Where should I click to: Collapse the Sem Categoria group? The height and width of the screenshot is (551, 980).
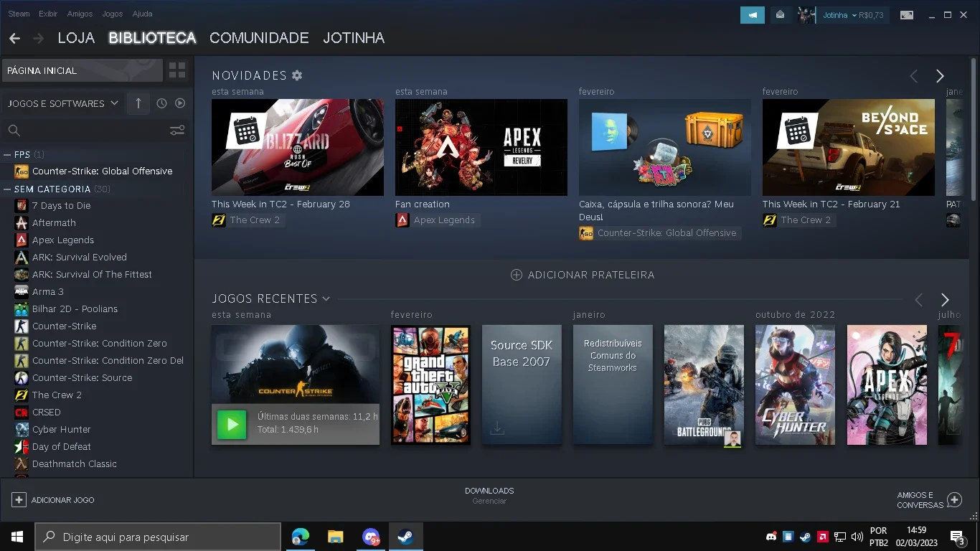[7, 189]
